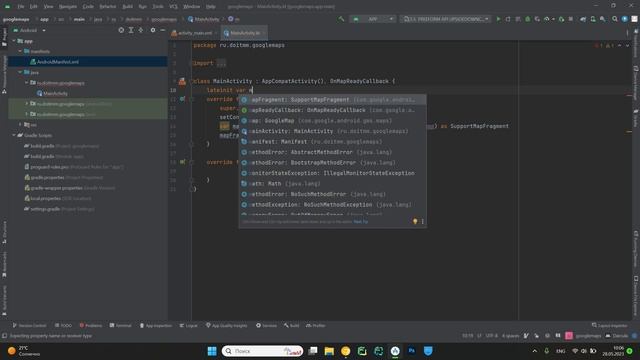The width and height of the screenshot is (640, 360).
Task: Collapse the app module node
Action: coord(14,41)
